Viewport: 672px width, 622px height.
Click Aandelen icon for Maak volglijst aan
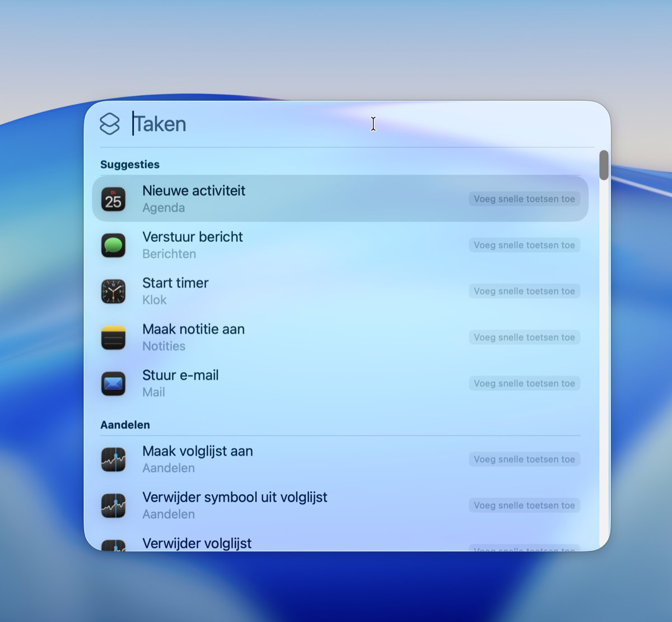point(113,459)
